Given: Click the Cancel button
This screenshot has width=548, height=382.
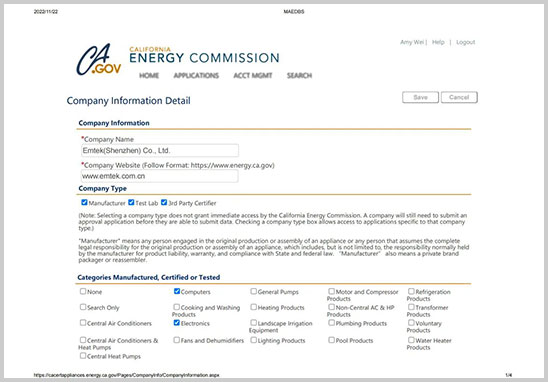Looking at the screenshot, I should [x=459, y=97].
